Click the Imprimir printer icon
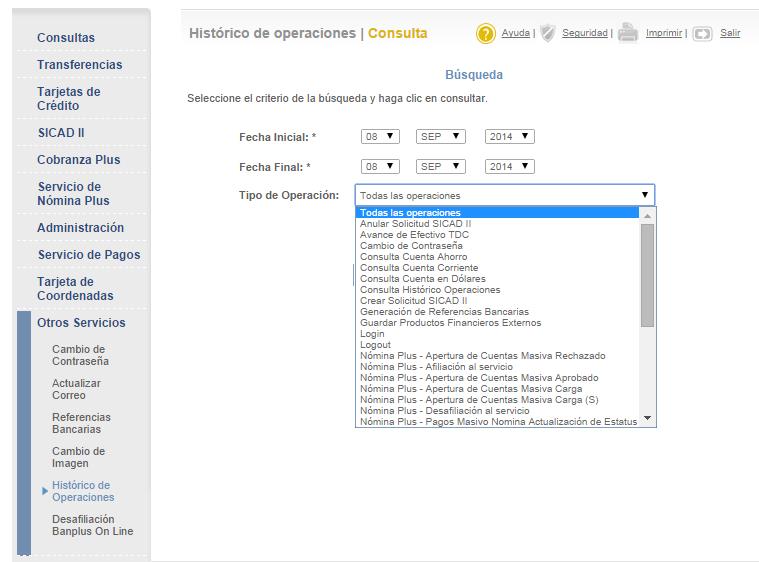 point(628,33)
